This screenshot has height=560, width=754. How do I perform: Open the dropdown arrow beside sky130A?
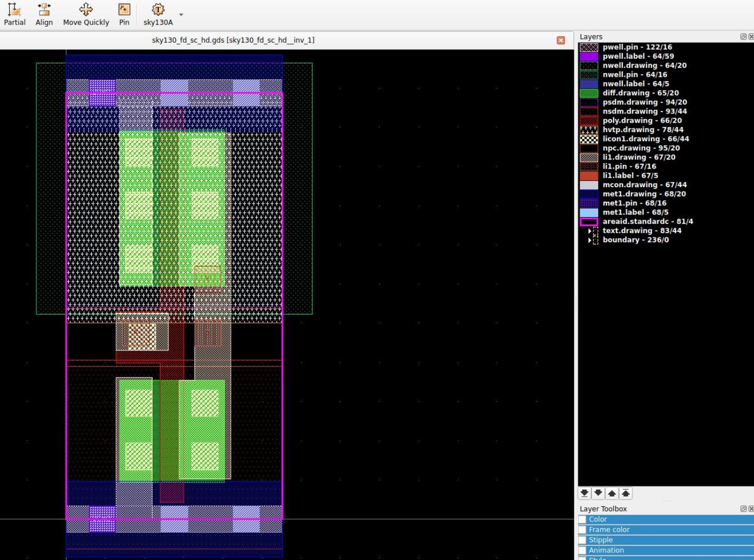click(x=181, y=14)
